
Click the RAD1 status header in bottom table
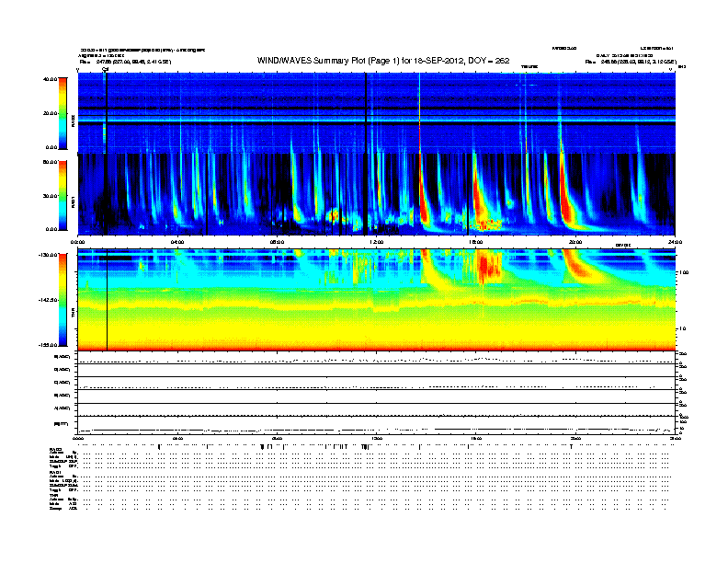(55, 473)
